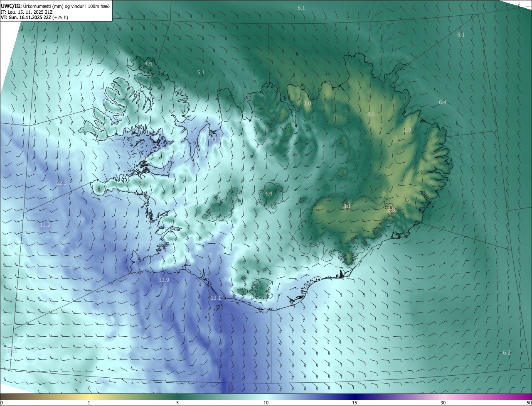The width and height of the screenshot is (532, 406).
Task: Click the 5 tick on the color scale
Action: click(177, 403)
